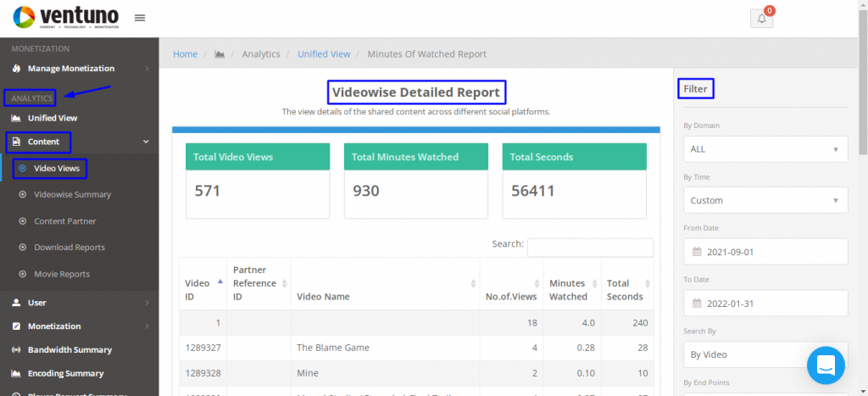This screenshot has height=396, width=868.
Task: Go to Home breadcrumb link
Action: point(185,54)
